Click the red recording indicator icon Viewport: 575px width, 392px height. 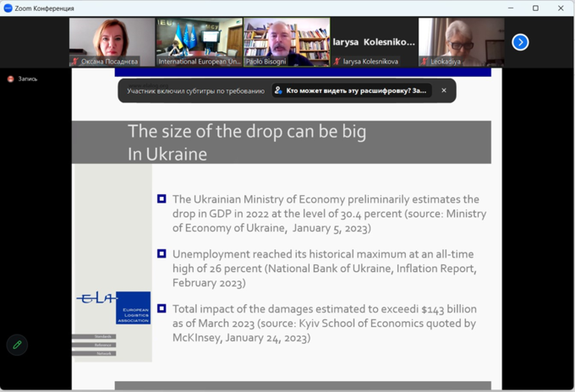(x=10, y=79)
